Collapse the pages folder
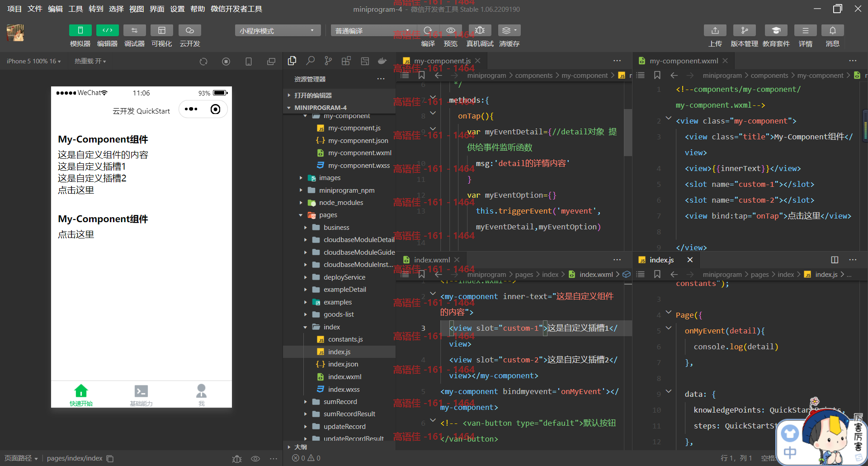 [x=328, y=215]
